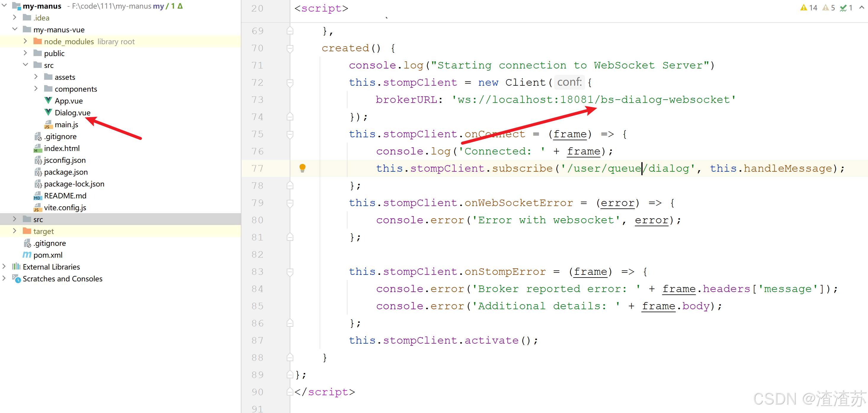Expand the target folder

15,231
